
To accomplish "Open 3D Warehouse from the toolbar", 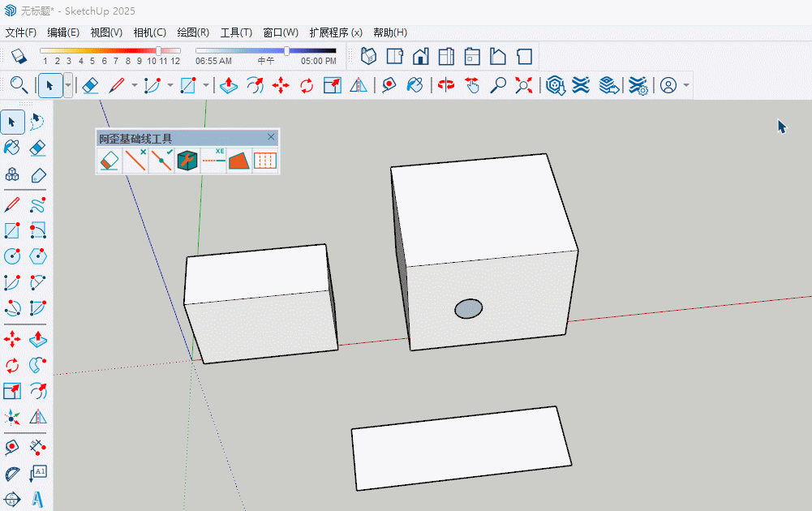I will click(x=555, y=85).
